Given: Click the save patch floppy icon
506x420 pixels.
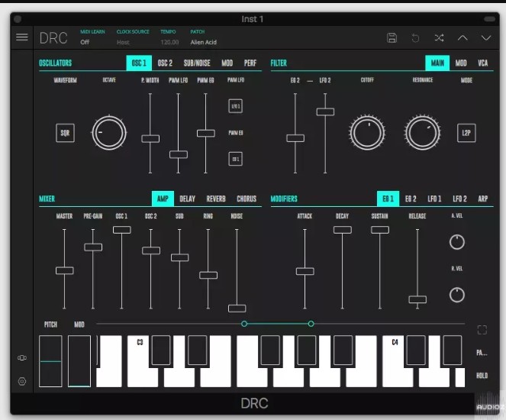Looking at the screenshot, I should [392, 37].
